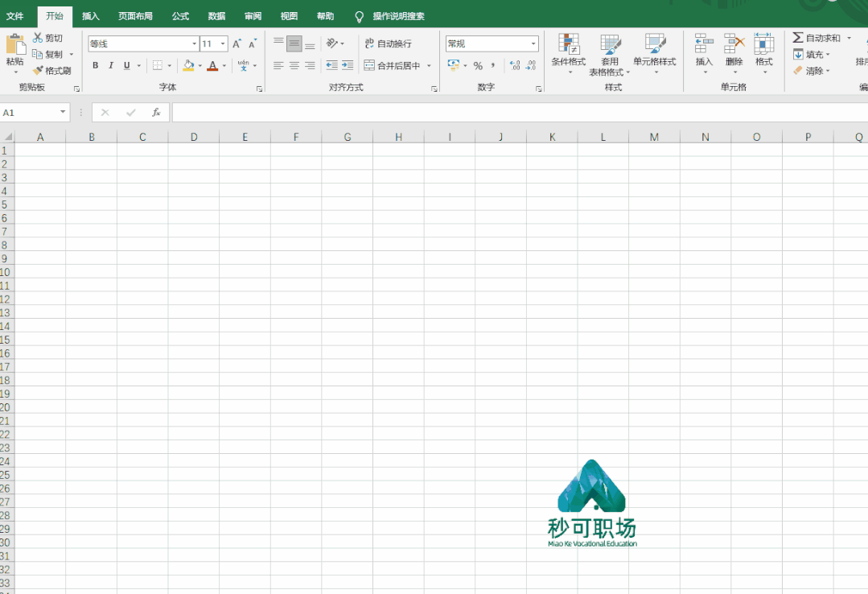Open the font size dropdown
868x594 pixels.
pyautogui.click(x=223, y=43)
